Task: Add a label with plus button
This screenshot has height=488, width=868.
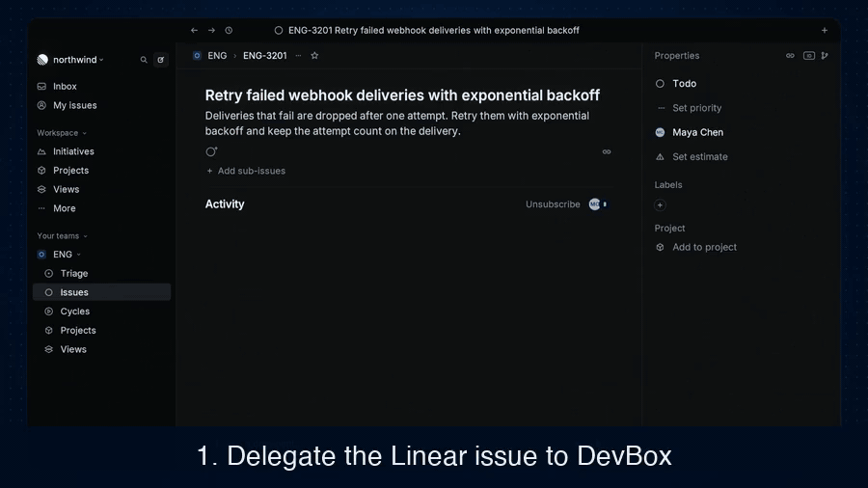Action: coord(660,205)
